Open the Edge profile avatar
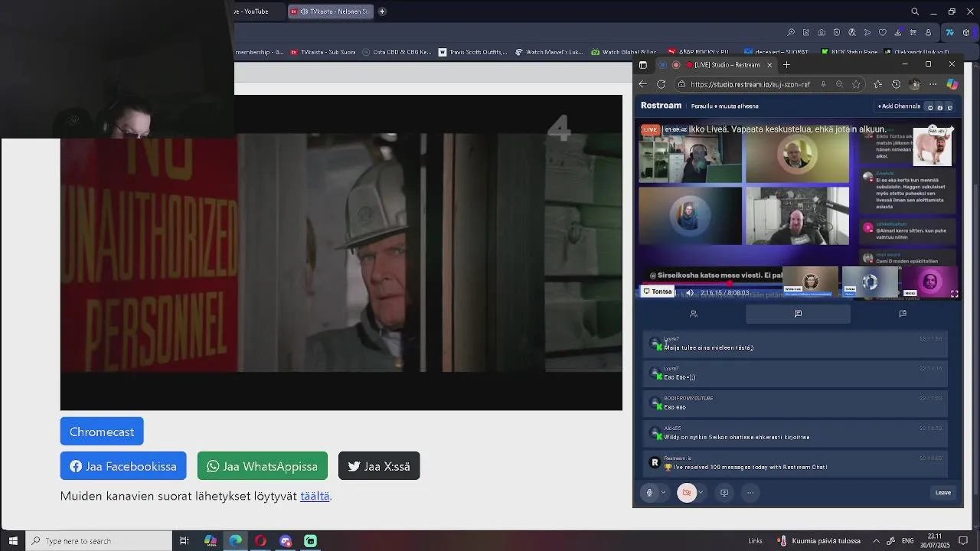Screen dimensions: 980x551 (914, 84)
